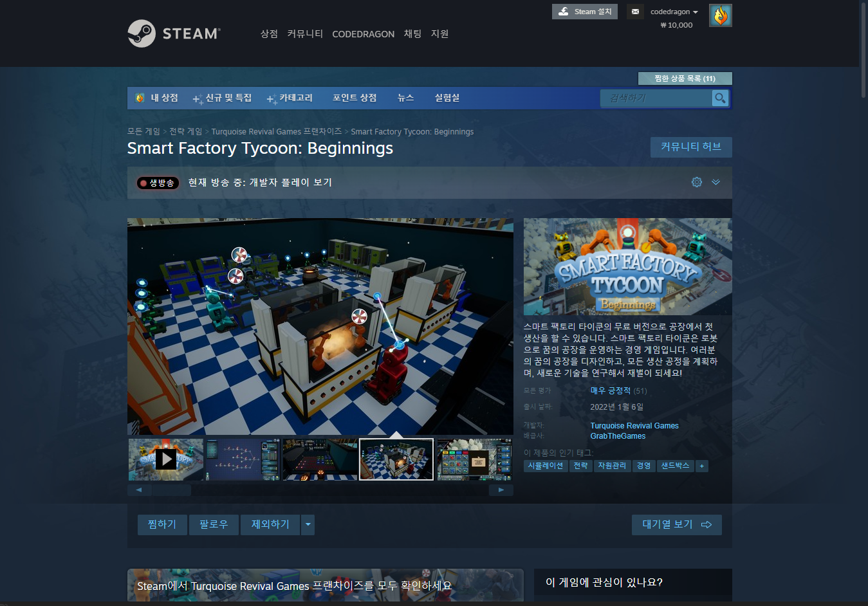The image size is (868, 606).
Task: Select the inventory menu screenshot thumbnail
Action: (475, 459)
